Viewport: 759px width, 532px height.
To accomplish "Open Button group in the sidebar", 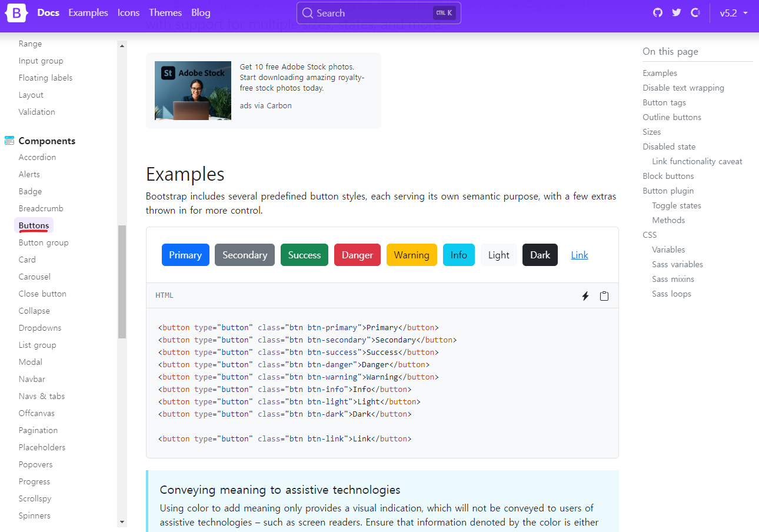I will point(44,242).
